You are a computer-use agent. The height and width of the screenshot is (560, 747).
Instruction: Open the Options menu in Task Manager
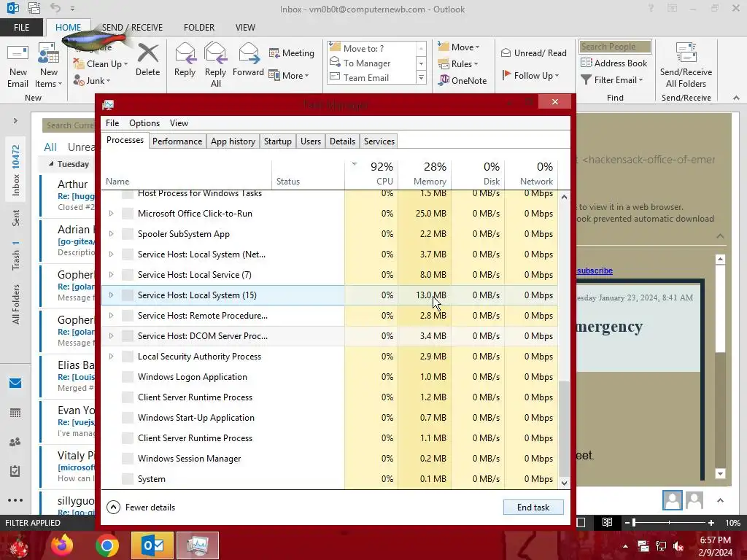coord(144,122)
